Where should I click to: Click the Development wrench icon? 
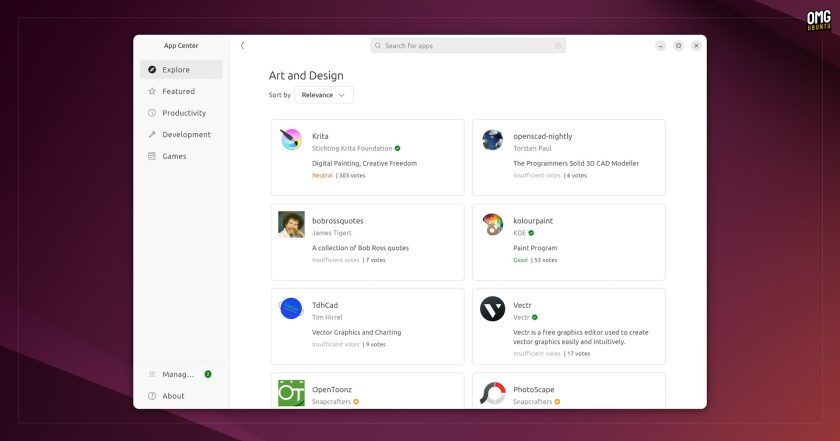coord(152,134)
